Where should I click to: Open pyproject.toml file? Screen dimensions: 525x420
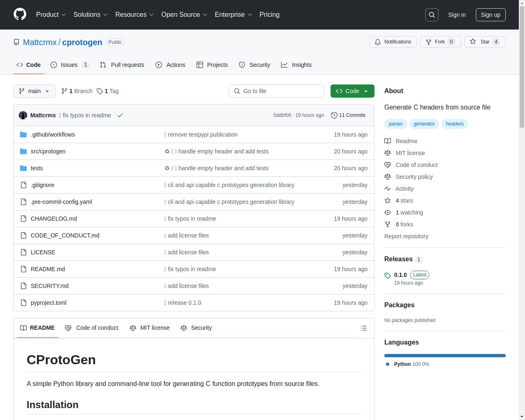[x=48, y=303]
